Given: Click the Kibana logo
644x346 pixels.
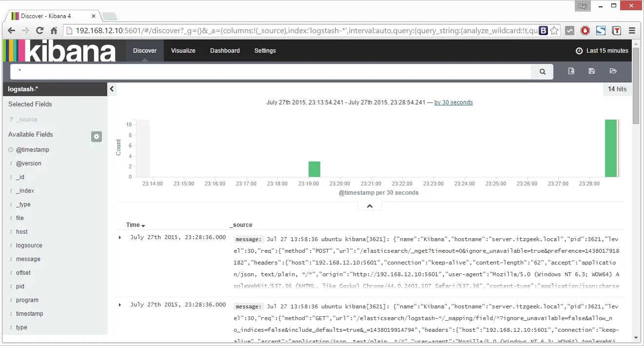Looking at the screenshot, I should point(59,51).
